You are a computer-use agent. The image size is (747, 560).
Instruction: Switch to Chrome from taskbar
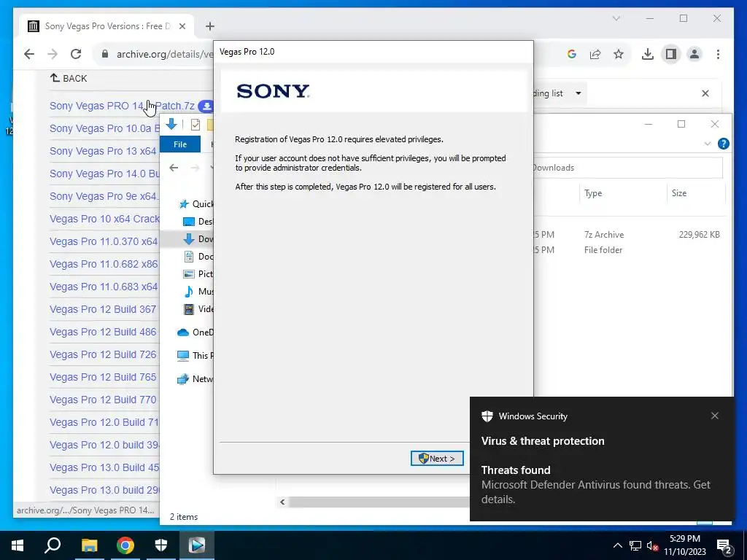pyautogui.click(x=125, y=545)
